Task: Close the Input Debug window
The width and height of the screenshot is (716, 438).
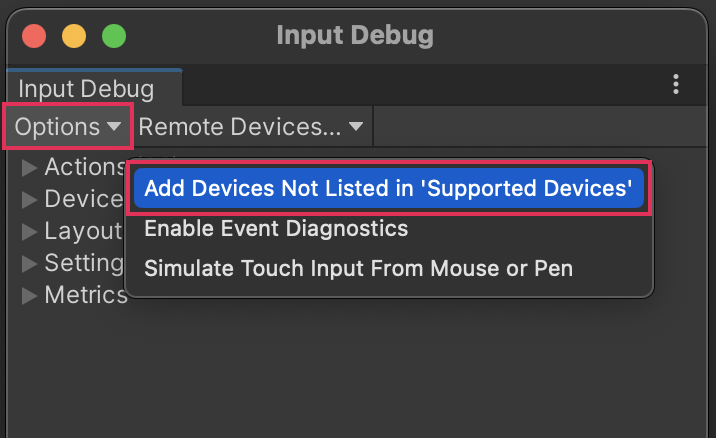Action: click(x=35, y=36)
